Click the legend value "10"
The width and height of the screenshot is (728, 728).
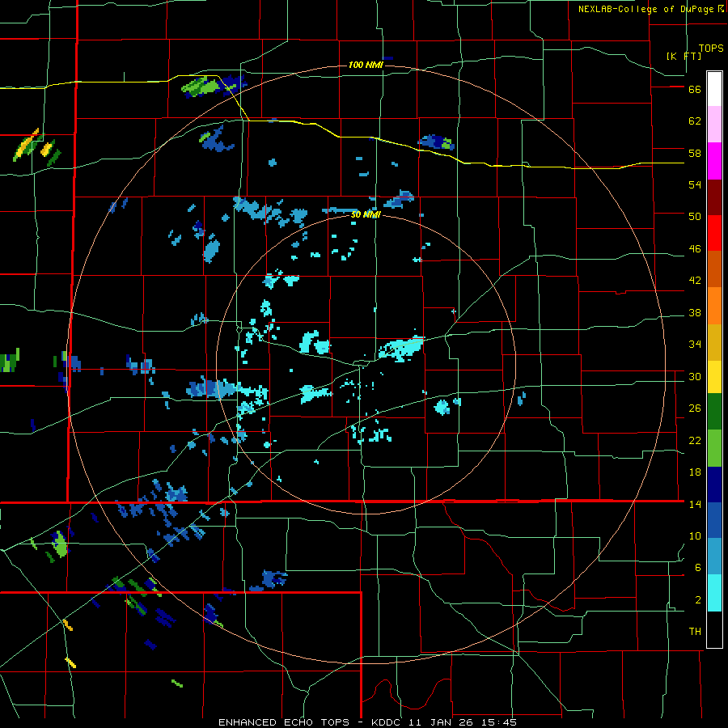point(695,535)
